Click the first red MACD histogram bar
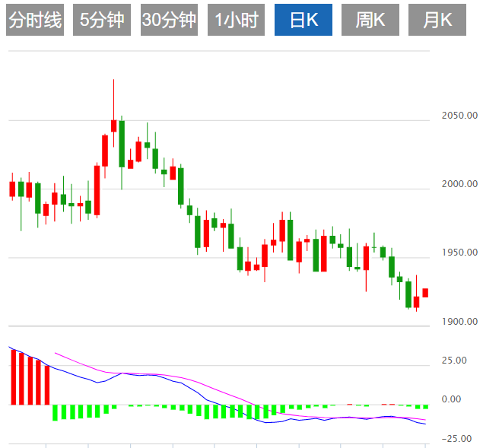 (x=14, y=377)
